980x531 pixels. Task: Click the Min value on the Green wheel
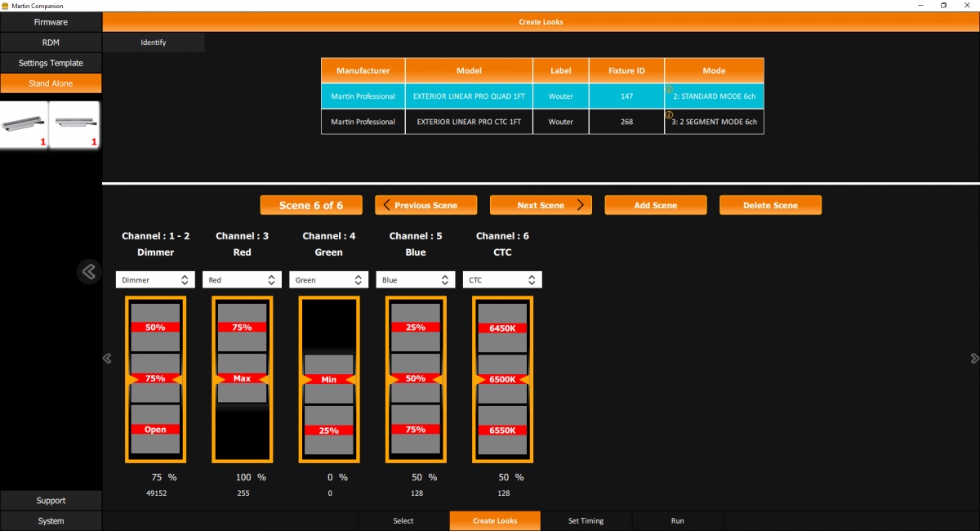point(328,380)
